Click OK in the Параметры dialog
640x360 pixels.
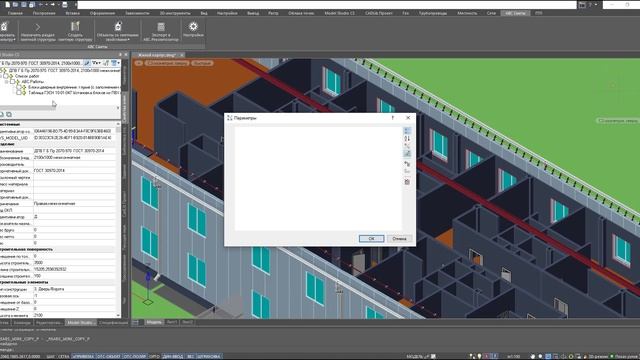click(371, 238)
